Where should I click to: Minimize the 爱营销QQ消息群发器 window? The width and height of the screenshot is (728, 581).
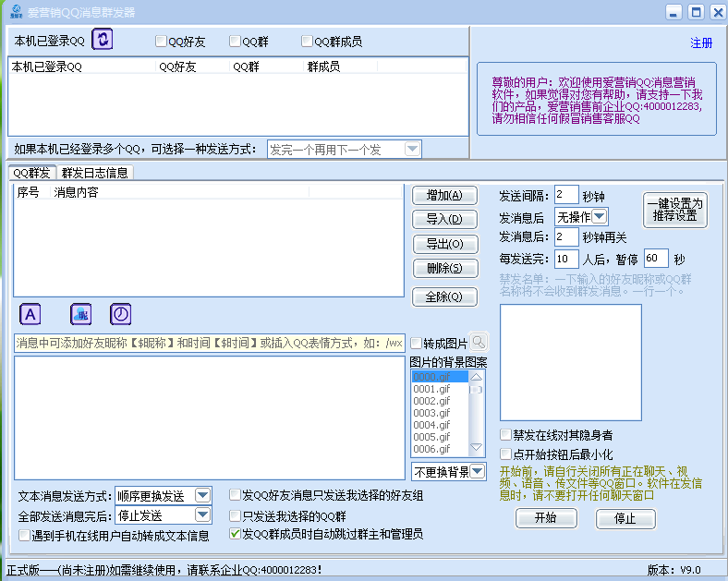pos(673,12)
